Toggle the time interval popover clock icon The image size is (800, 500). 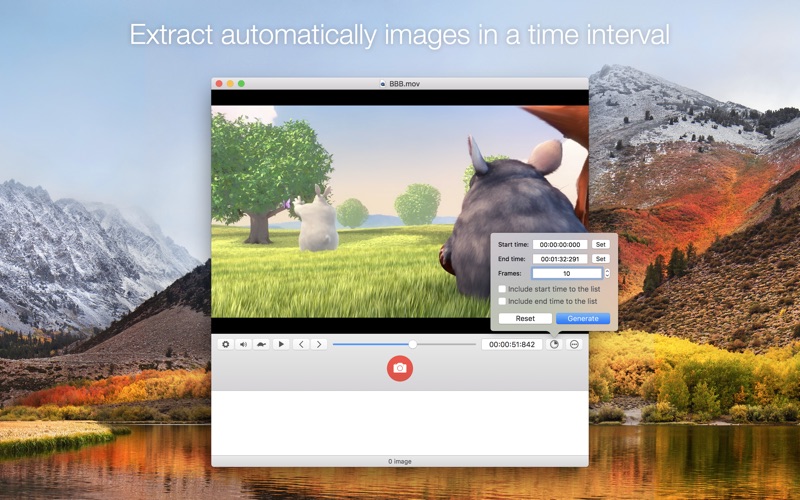[x=554, y=344]
